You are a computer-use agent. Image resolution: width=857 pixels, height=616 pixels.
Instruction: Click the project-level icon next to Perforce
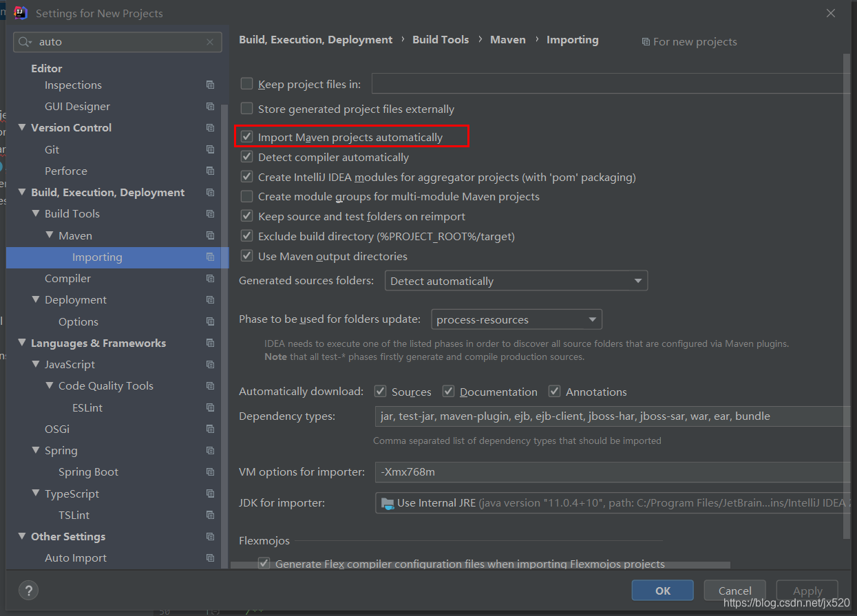pyautogui.click(x=210, y=171)
